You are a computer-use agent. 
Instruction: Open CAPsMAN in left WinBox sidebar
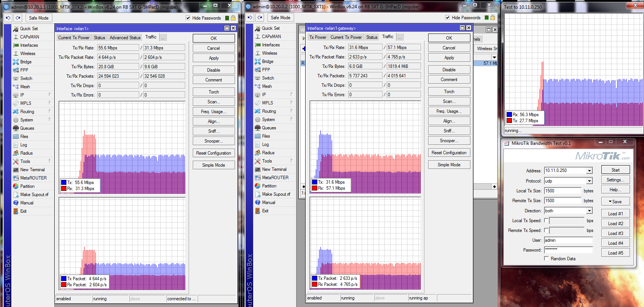pyautogui.click(x=29, y=37)
